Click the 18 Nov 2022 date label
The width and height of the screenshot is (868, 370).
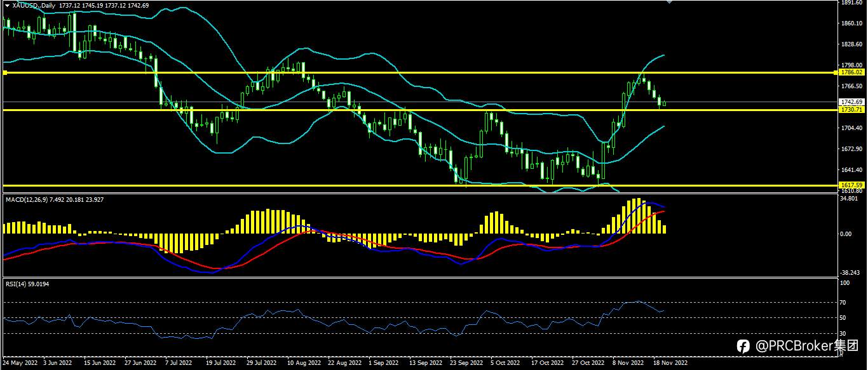point(670,364)
